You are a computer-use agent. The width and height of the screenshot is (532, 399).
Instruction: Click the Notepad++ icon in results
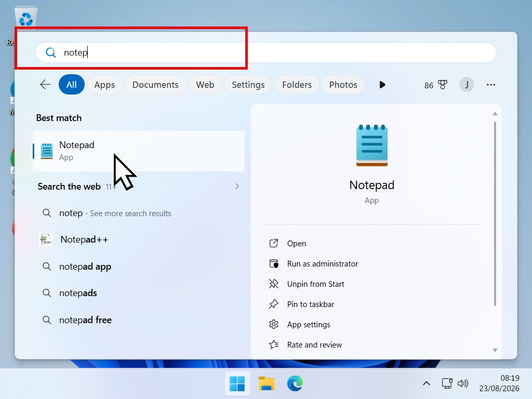(46, 240)
